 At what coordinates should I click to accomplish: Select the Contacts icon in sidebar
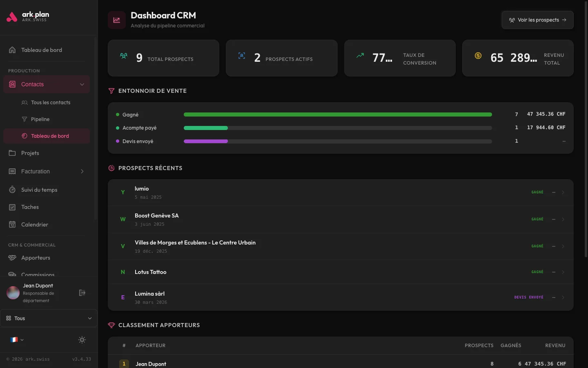[13, 84]
